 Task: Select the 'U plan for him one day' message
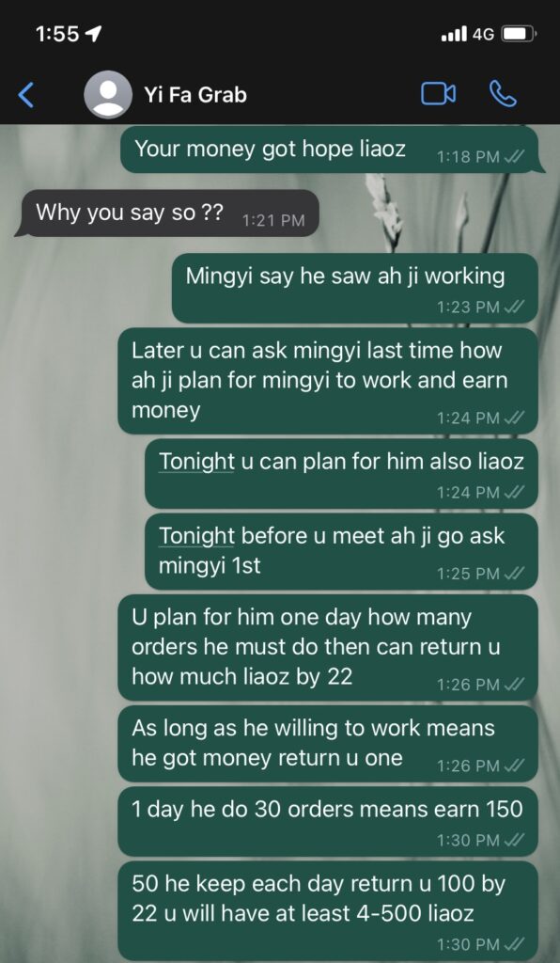tap(328, 647)
